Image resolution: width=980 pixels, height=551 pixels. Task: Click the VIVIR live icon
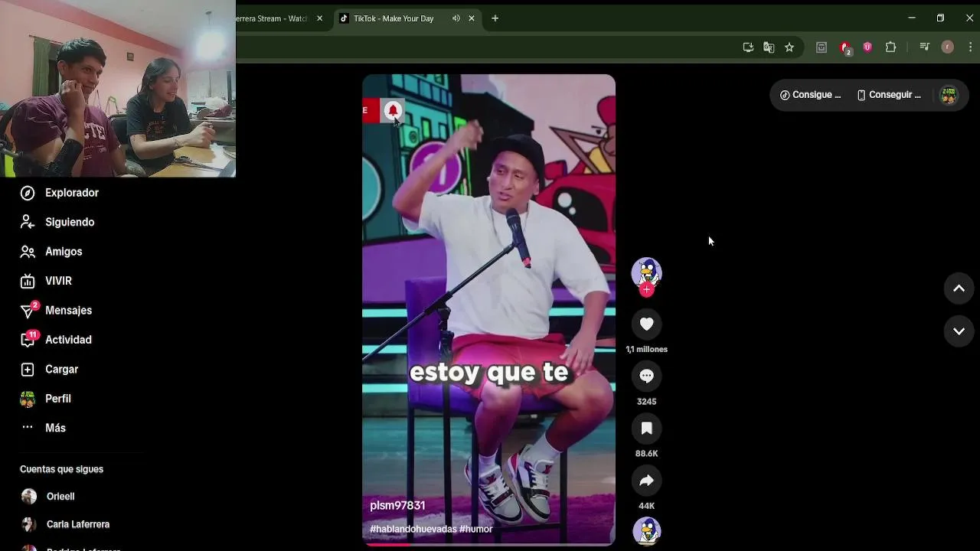coord(28,281)
